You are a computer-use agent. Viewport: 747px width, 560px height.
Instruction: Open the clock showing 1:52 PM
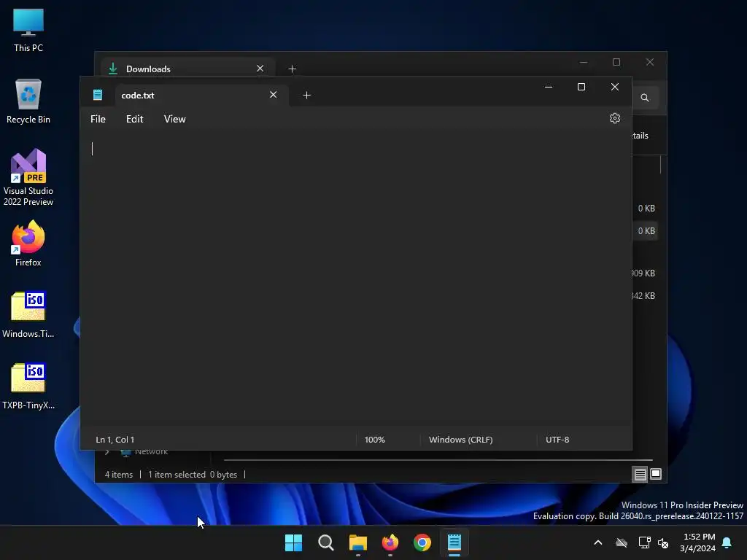tap(698, 542)
